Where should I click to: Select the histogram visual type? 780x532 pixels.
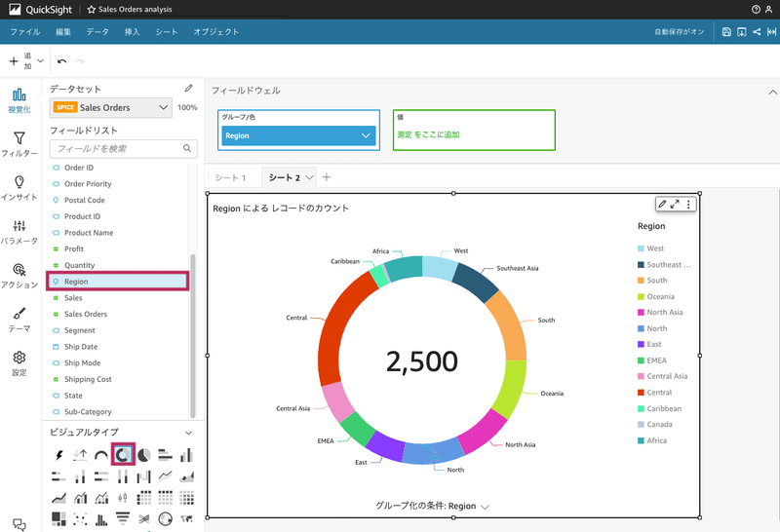click(x=101, y=519)
